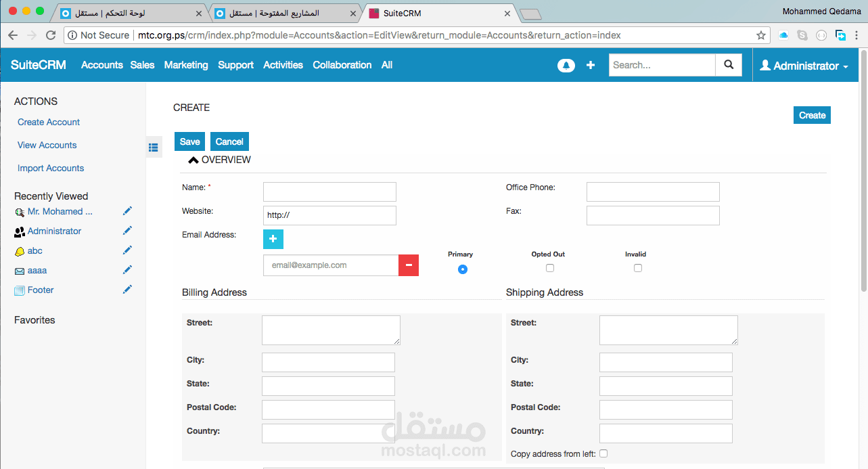868x469 pixels.
Task: Select the Primary email radio button
Action: [463, 269]
